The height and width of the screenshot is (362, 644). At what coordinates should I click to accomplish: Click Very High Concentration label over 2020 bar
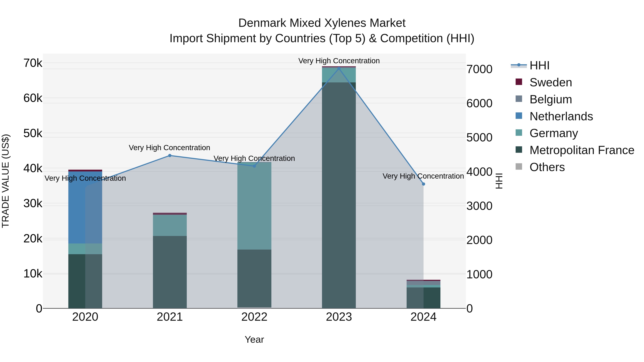[85, 178]
